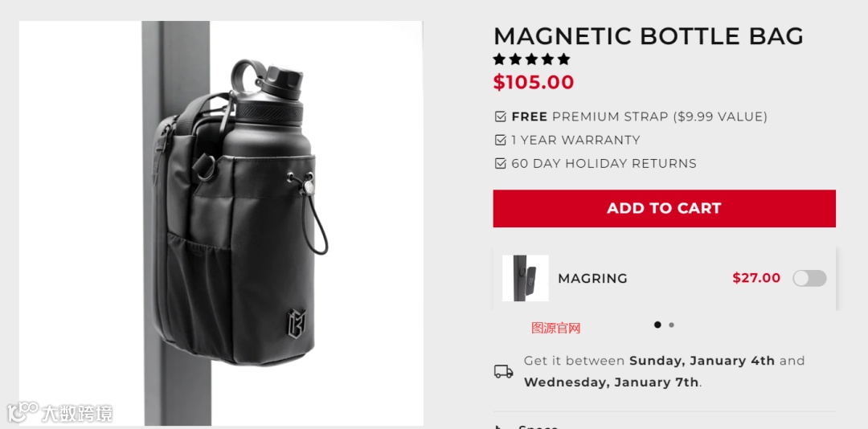868x429 pixels.
Task: Click the MAGNETIC BOTTLE BAG title
Action: tap(649, 36)
